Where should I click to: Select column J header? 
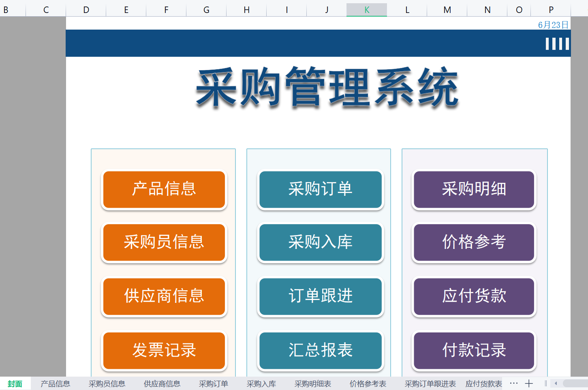click(x=327, y=10)
